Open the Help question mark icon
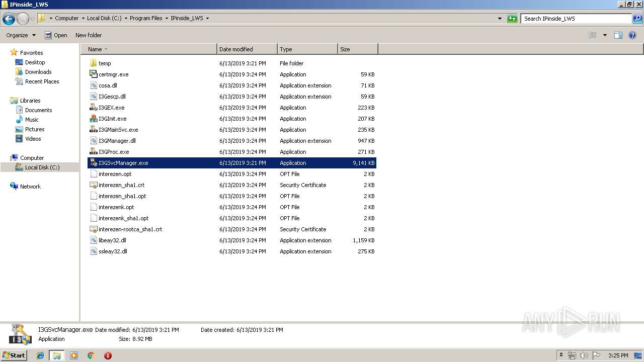The image size is (644, 362). (633, 35)
